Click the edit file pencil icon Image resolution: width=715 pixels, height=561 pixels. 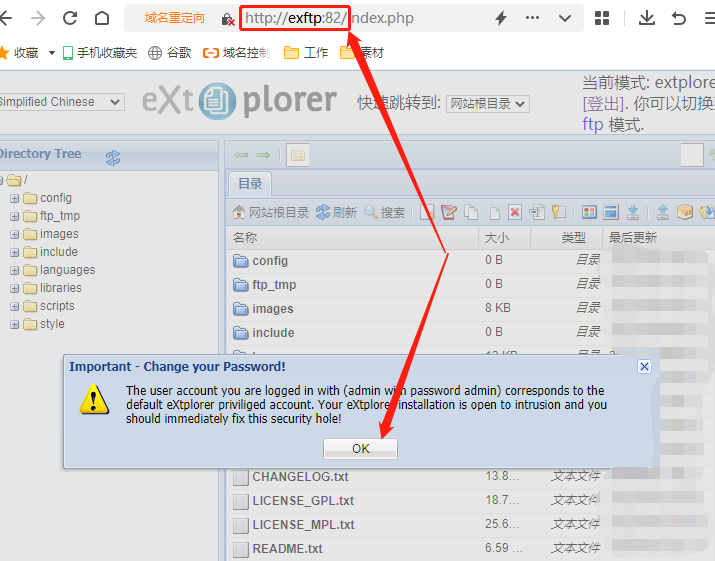tap(449, 212)
